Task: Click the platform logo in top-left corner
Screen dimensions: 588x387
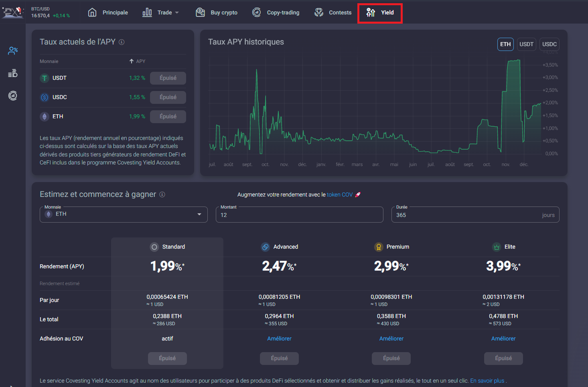Action: (x=13, y=12)
